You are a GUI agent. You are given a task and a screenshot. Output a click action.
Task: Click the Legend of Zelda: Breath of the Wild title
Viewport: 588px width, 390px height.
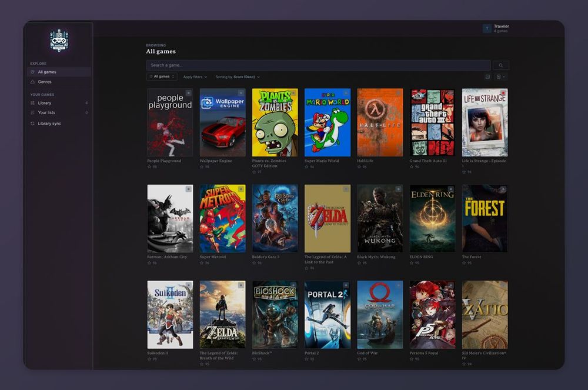[219, 355]
